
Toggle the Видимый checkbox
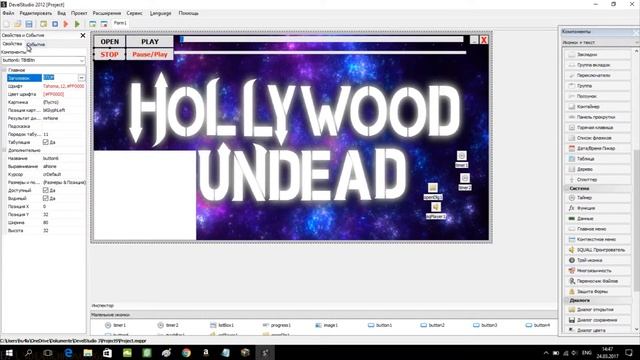[x=46, y=198]
